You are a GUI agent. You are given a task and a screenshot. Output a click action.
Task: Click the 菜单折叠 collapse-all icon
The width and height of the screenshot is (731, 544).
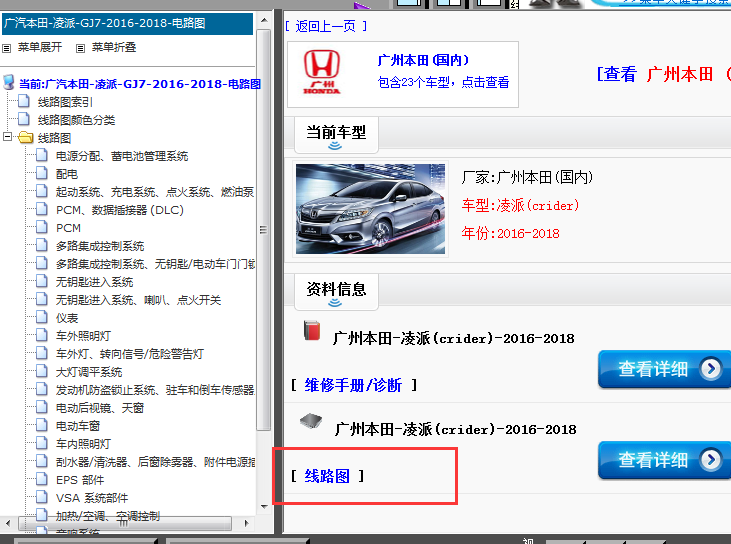coord(81,48)
